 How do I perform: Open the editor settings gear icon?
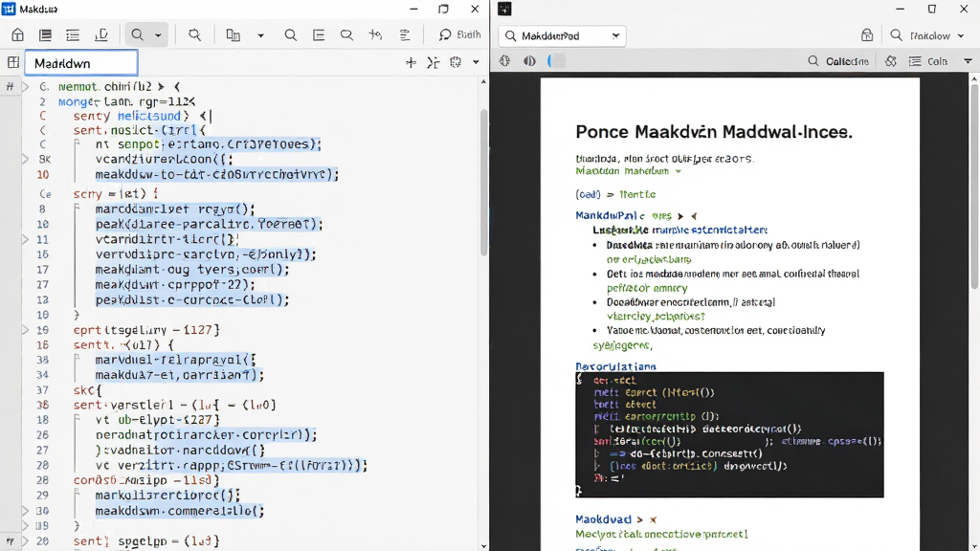coord(456,62)
